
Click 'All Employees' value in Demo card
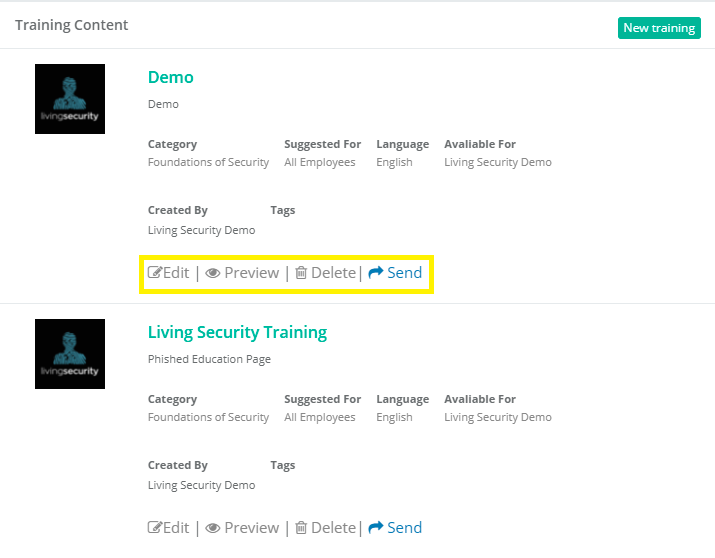tap(320, 162)
